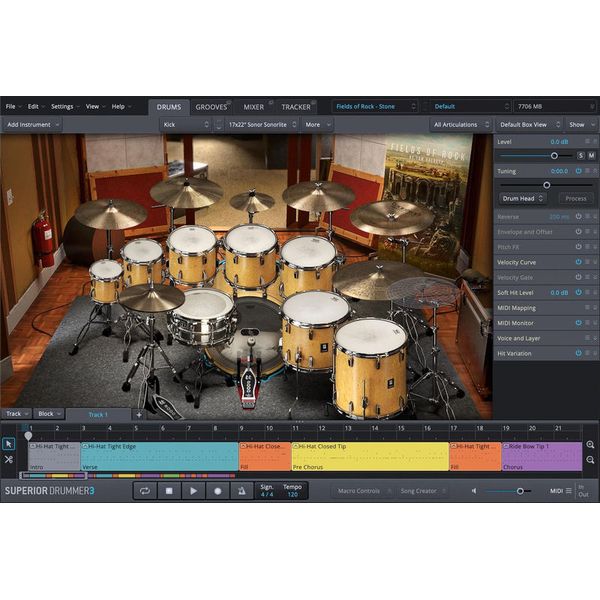Screen dimensions: 600x600
Task: Open the Macro Controls panel
Action: 364,491
